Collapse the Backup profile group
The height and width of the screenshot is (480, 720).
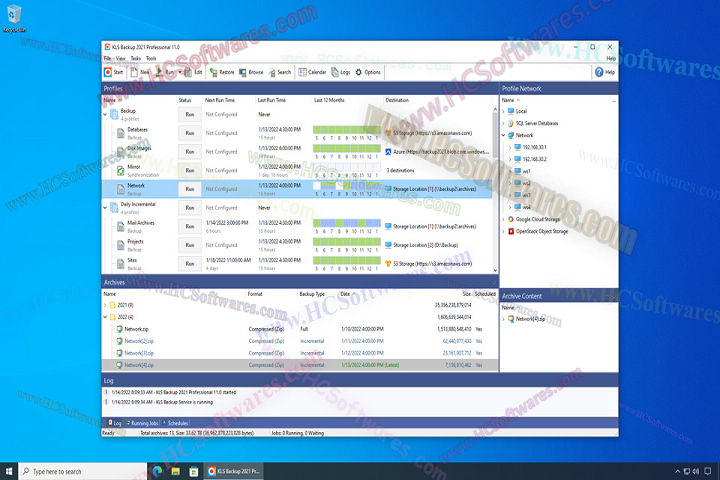[105, 114]
